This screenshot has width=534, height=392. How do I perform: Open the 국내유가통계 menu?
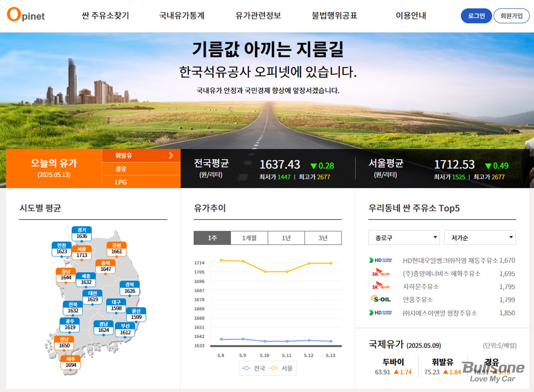182,15
